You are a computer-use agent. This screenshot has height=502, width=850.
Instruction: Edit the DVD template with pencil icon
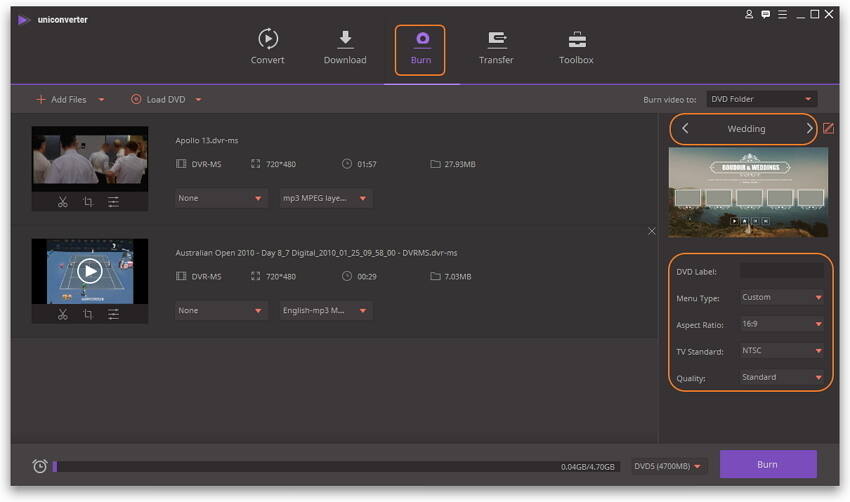coord(828,128)
